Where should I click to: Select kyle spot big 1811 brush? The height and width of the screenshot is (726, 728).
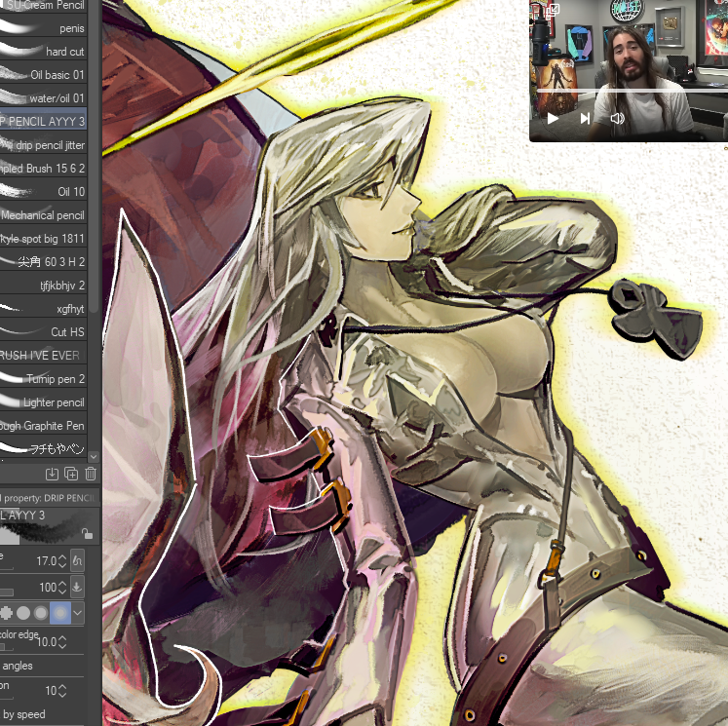pyautogui.click(x=43, y=238)
